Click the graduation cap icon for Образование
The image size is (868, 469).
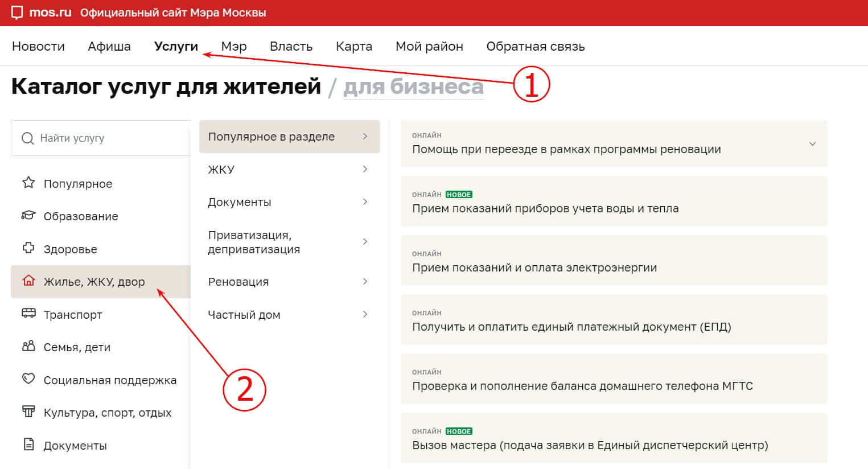point(28,215)
